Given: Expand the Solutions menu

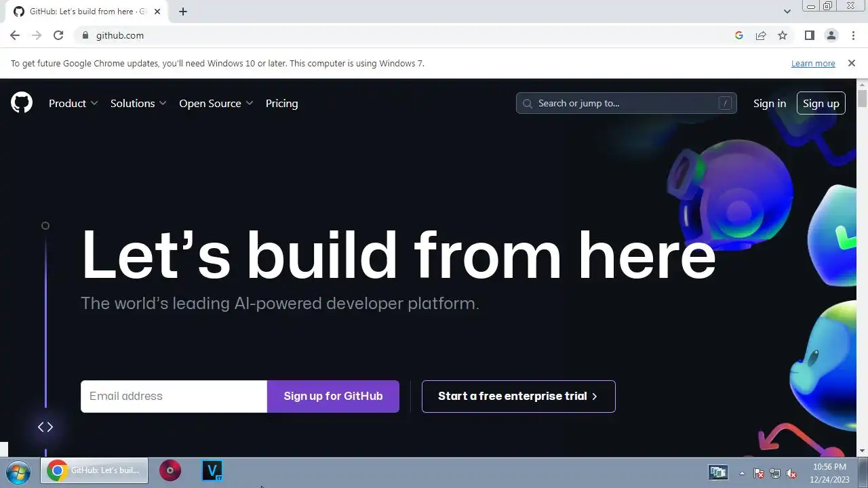Looking at the screenshot, I should tap(138, 103).
